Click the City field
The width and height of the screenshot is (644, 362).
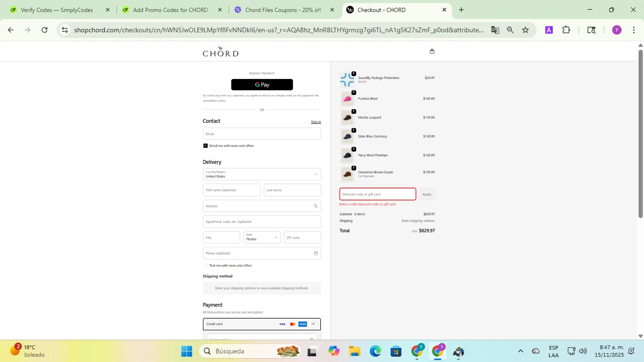pyautogui.click(x=222, y=237)
